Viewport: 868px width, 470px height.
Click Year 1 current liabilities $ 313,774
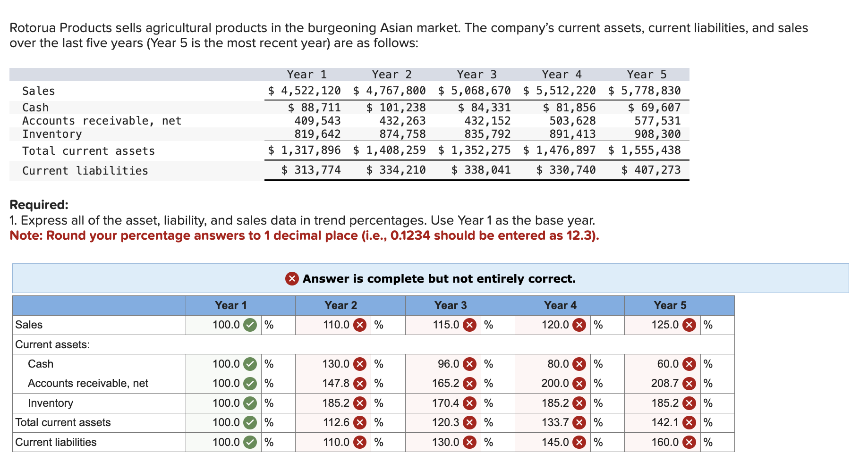tap(311, 170)
